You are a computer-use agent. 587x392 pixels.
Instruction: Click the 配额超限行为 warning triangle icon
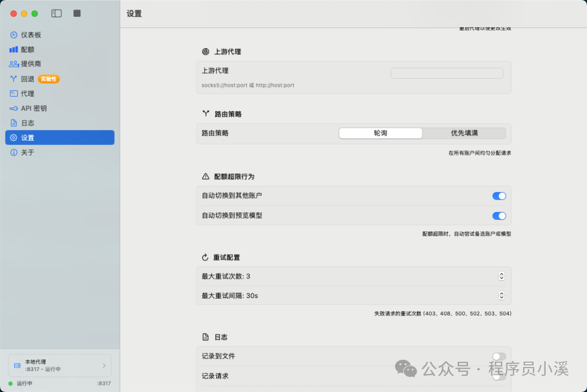coord(205,176)
